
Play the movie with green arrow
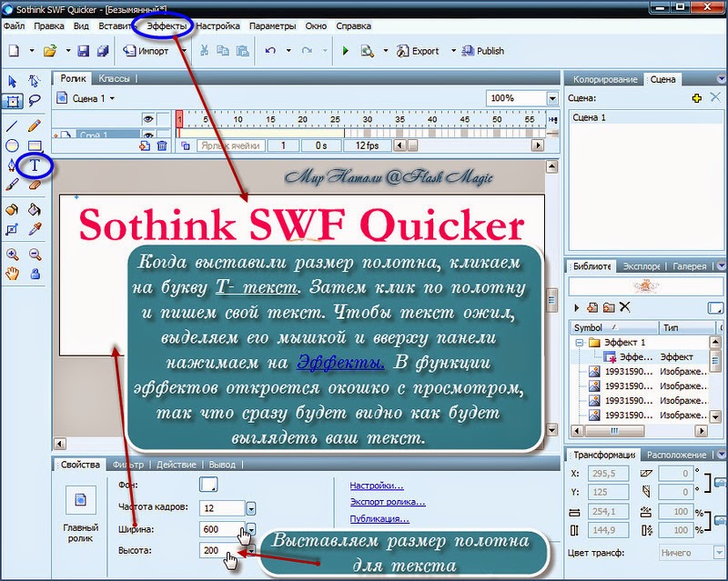(x=346, y=51)
